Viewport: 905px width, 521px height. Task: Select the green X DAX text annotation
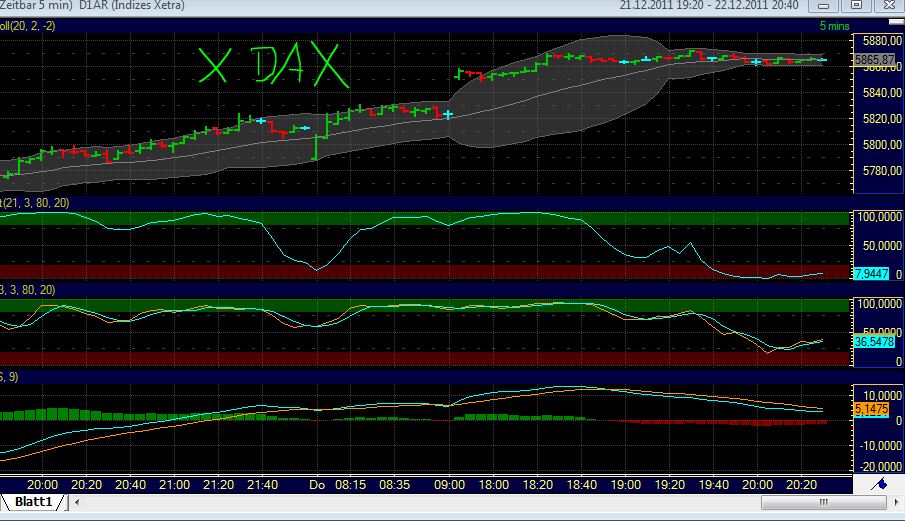coord(272,65)
